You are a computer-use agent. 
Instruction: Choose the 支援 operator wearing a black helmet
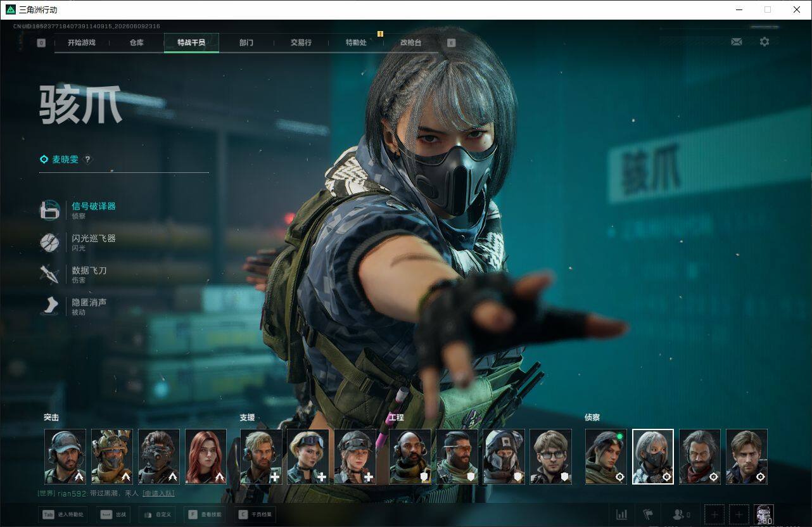(355, 457)
